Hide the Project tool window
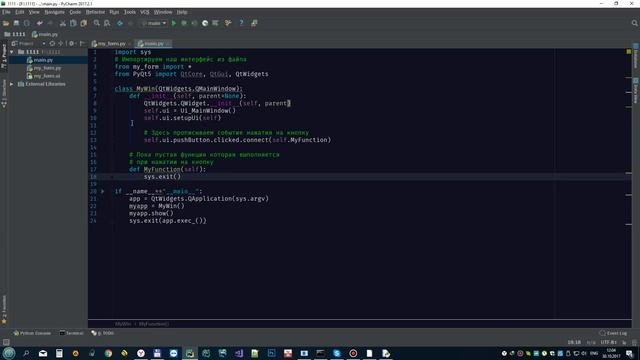 pyautogui.click(x=82, y=43)
